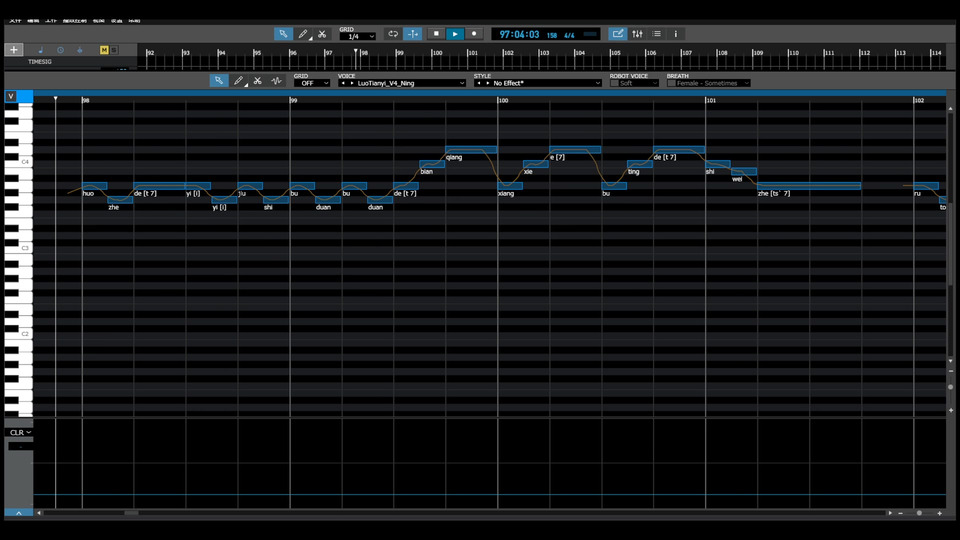This screenshot has height=540, width=960.
Task: Click measure 100 on the top timeline ruler
Action: pyautogui.click(x=437, y=53)
